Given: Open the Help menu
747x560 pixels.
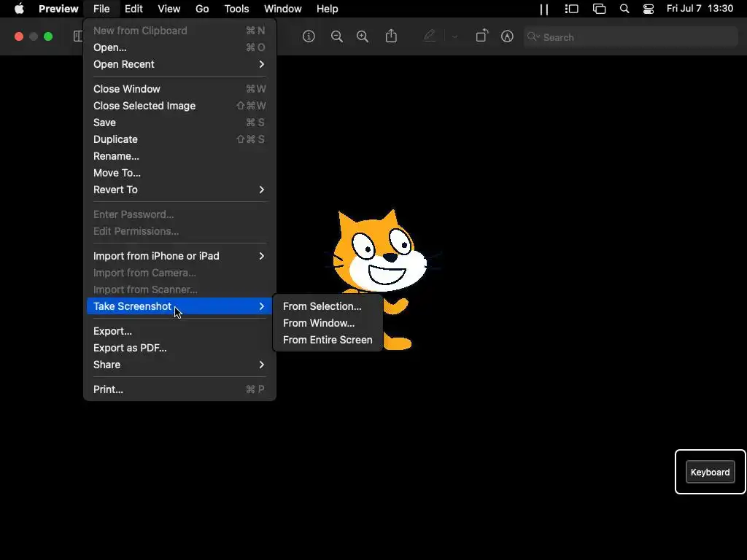Looking at the screenshot, I should point(328,9).
